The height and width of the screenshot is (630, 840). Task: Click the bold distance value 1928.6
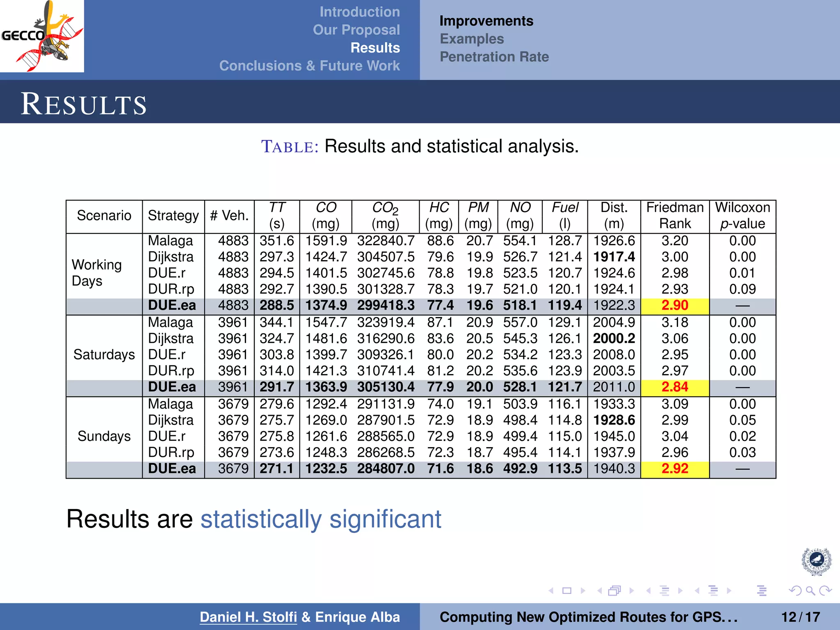click(x=614, y=420)
